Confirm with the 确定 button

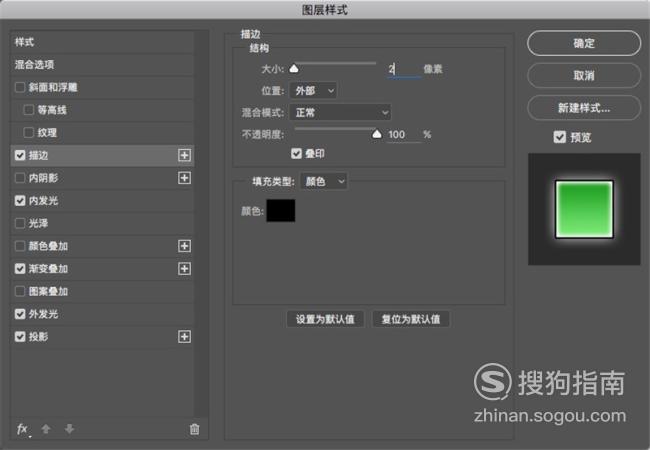pos(584,43)
